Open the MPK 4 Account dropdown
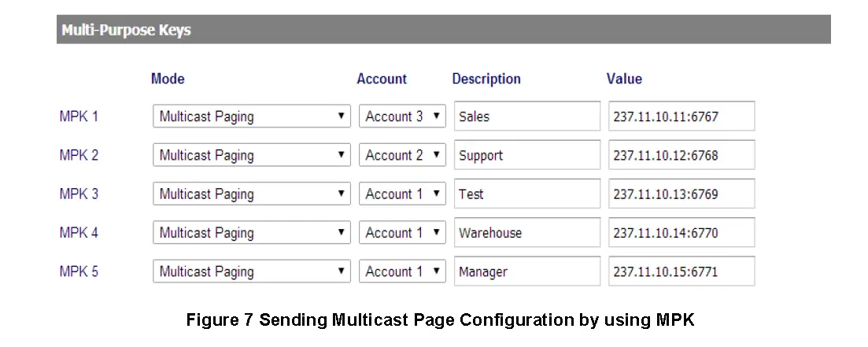The image size is (868, 347). [402, 233]
